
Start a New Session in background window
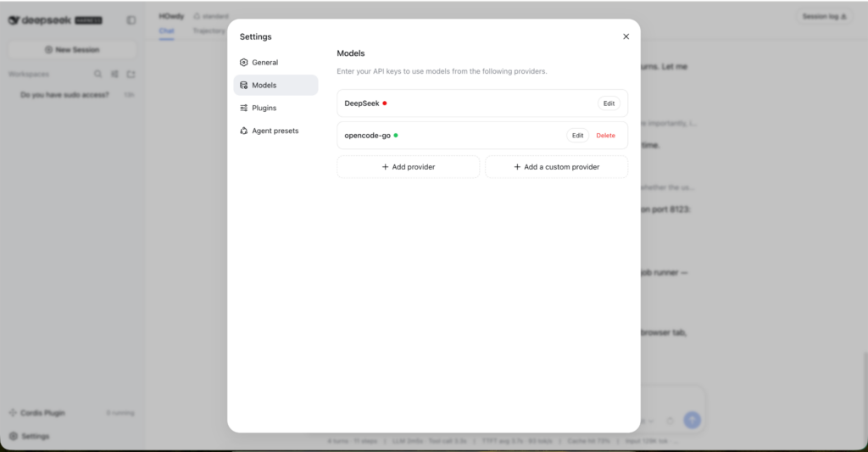pyautogui.click(x=72, y=50)
